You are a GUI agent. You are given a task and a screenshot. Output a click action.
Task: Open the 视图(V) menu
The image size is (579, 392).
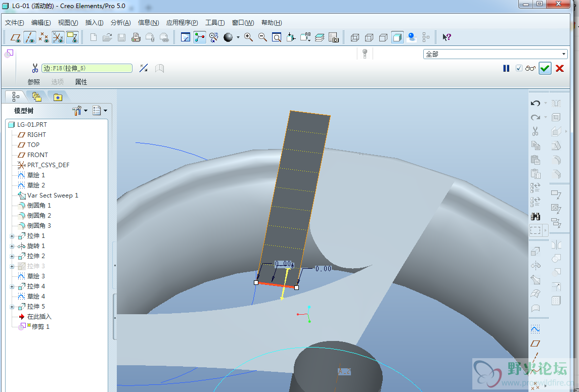(x=68, y=23)
